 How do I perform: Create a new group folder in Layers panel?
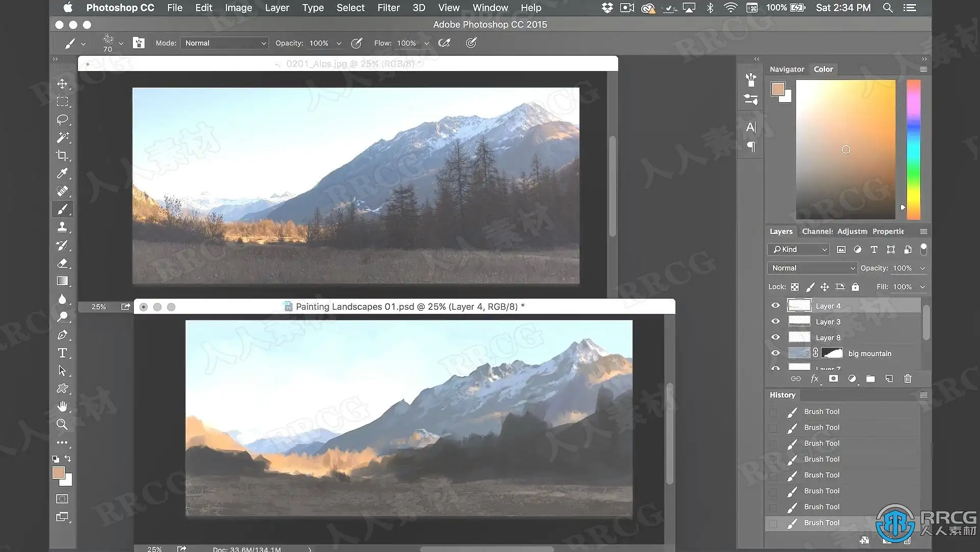(871, 379)
